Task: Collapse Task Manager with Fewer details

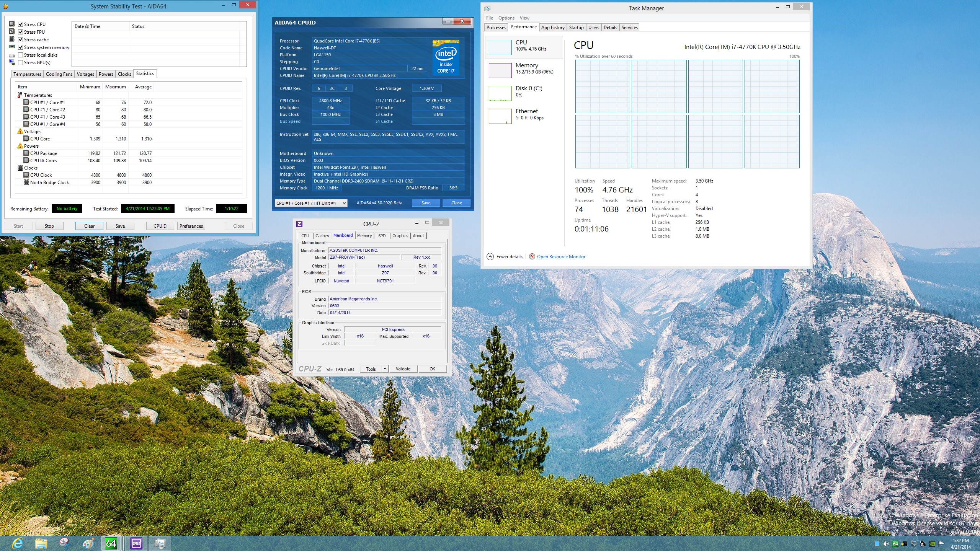Action: tap(505, 256)
